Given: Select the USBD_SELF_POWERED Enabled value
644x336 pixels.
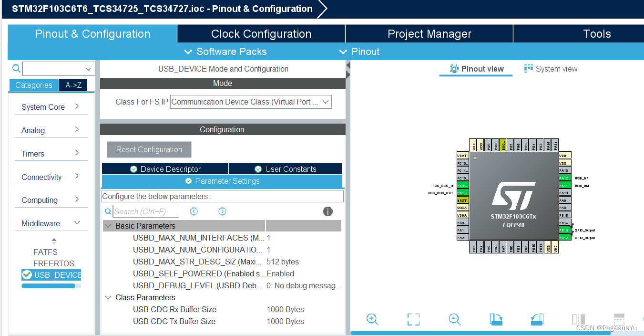Looking at the screenshot, I should click(x=280, y=273).
